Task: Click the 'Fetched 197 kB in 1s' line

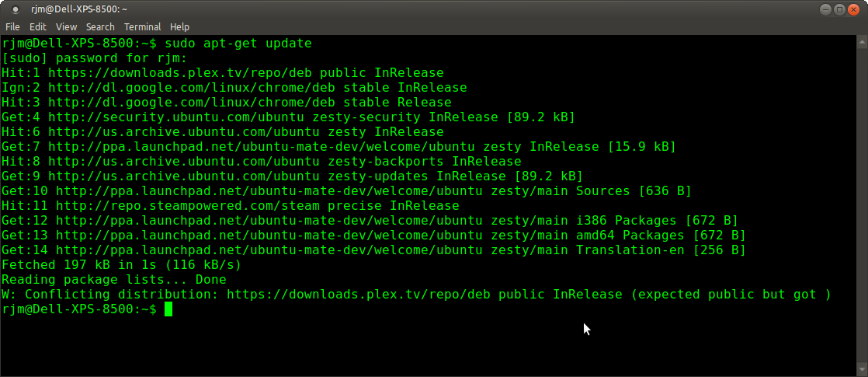Action: click(122, 265)
